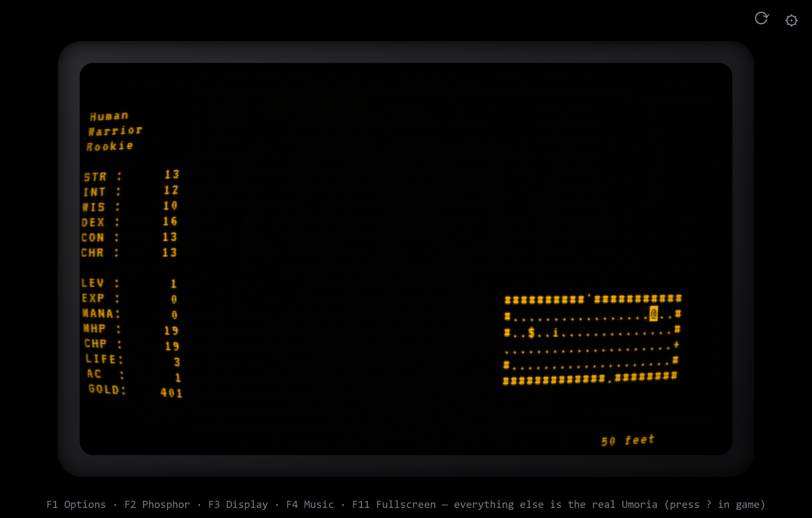Viewport: 812px width, 518px height.
Task: Click the reload icon at top right
Action: pyautogui.click(x=761, y=18)
